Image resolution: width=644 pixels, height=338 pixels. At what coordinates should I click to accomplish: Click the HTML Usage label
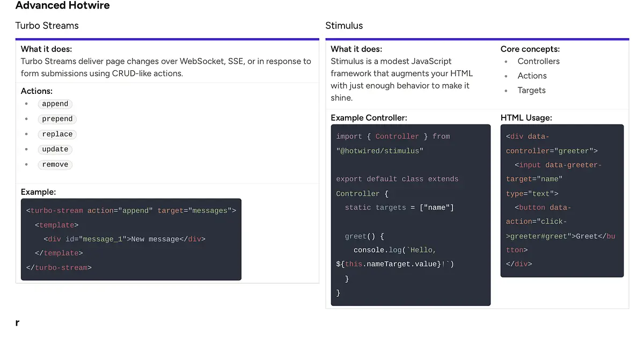pyautogui.click(x=526, y=117)
